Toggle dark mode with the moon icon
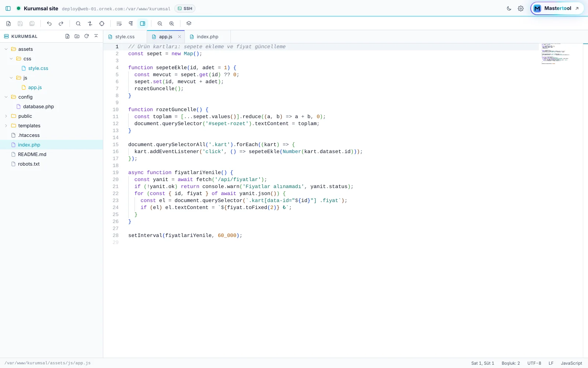This screenshot has height=368, width=588. pos(509,8)
